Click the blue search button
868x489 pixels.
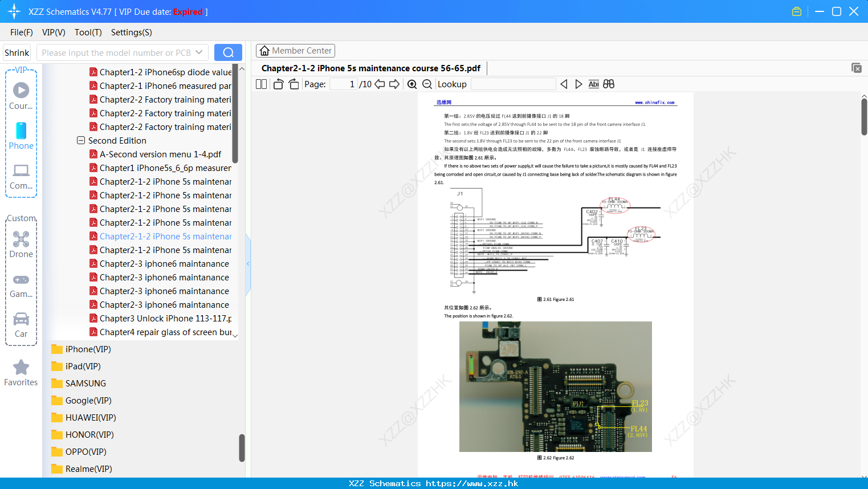coord(228,52)
